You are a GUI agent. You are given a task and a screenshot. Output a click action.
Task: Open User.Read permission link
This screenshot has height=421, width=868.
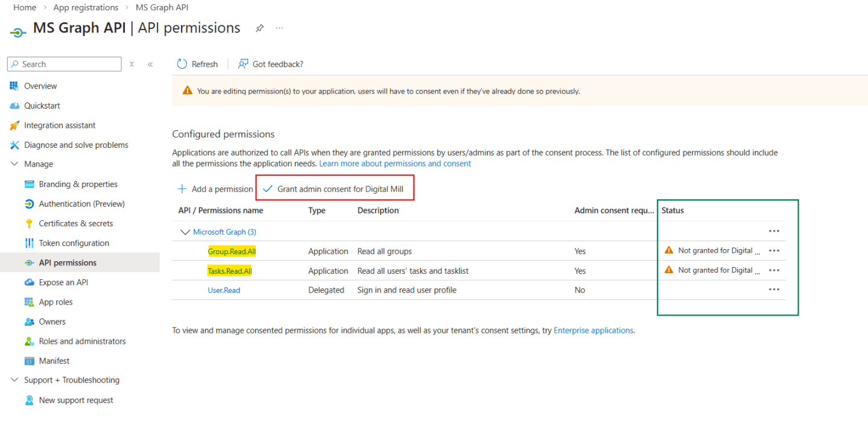coord(224,290)
